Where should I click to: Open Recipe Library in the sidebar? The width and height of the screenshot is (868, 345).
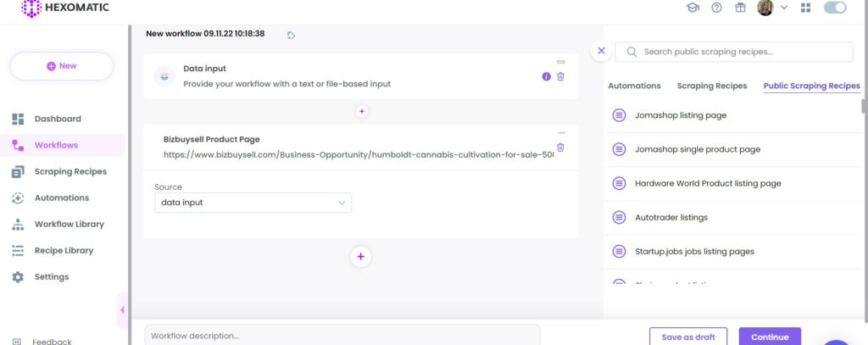point(64,250)
